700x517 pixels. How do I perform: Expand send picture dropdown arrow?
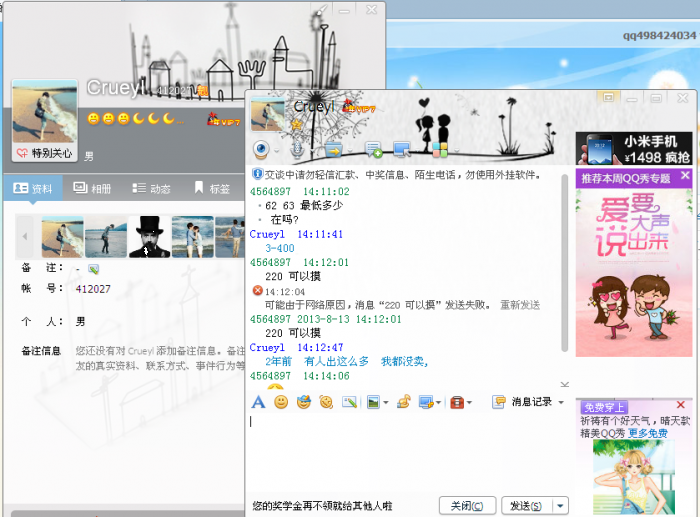pos(386,403)
